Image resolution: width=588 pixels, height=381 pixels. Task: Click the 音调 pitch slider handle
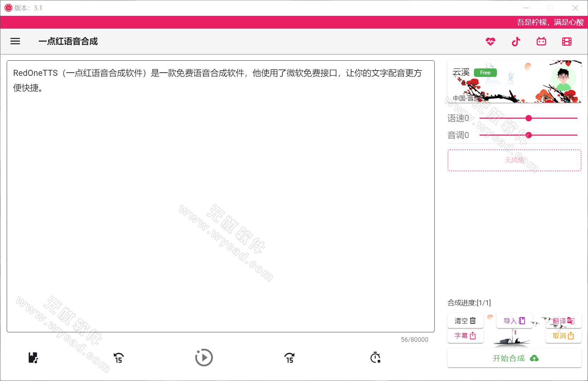[528, 135]
